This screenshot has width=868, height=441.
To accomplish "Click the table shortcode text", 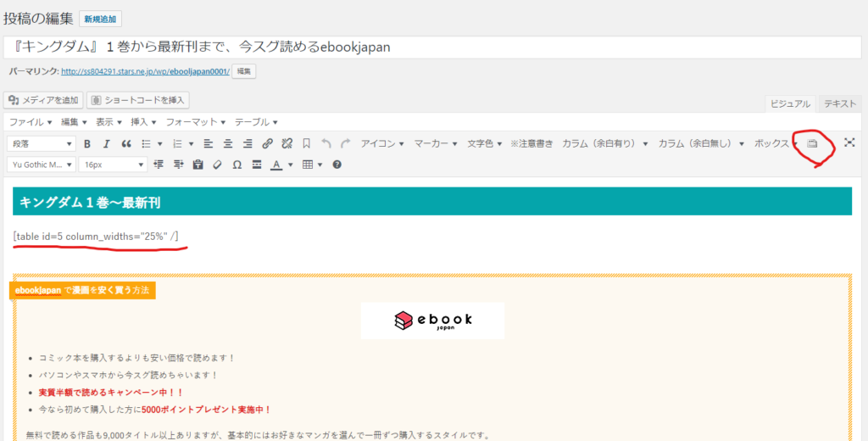I will pyautogui.click(x=97, y=237).
